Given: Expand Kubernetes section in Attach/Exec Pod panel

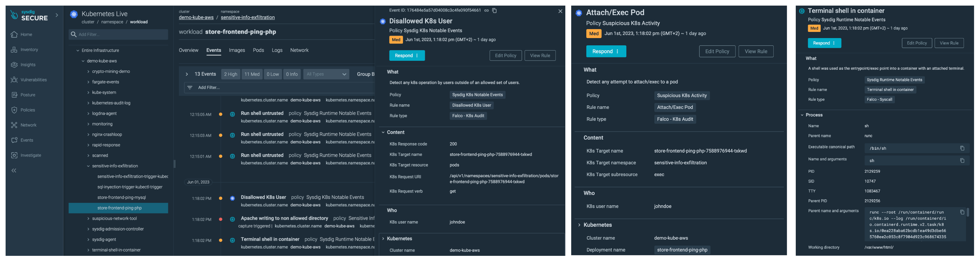Looking at the screenshot, I should click(x=579, y=225).
